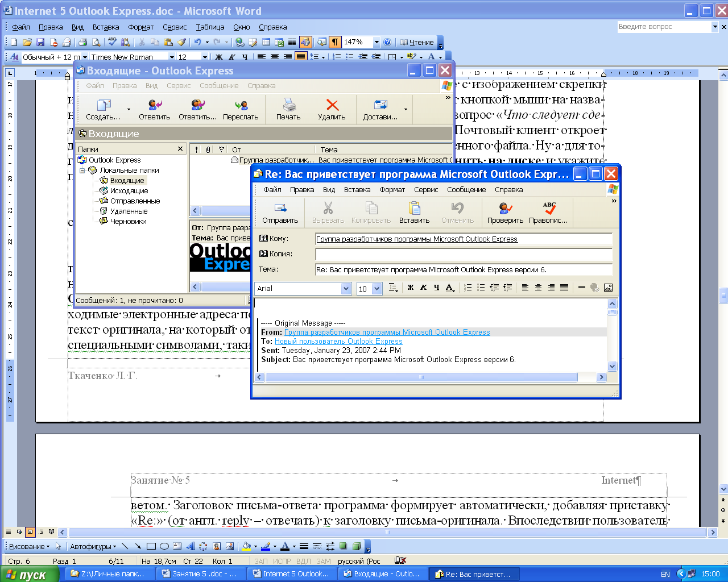Viewport: 728px width, 582px height.
Task: Insert horizontal line in the reply format toolbar
Action: click(581, 288)
